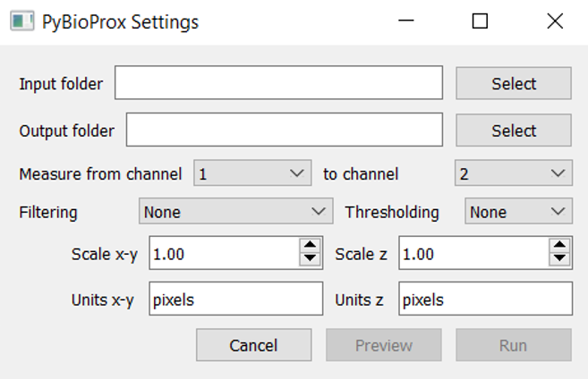Click the Output folder text field

click(284, 131)
